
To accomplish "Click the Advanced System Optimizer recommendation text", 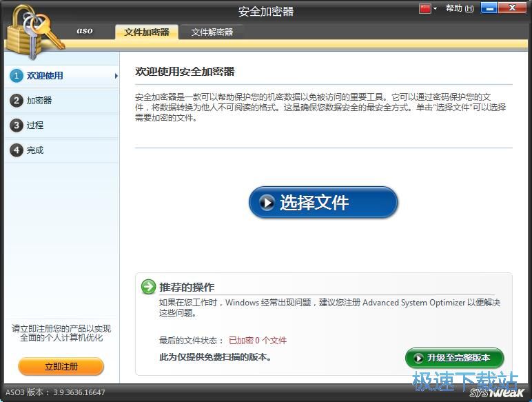I will [x=329, y=308].
